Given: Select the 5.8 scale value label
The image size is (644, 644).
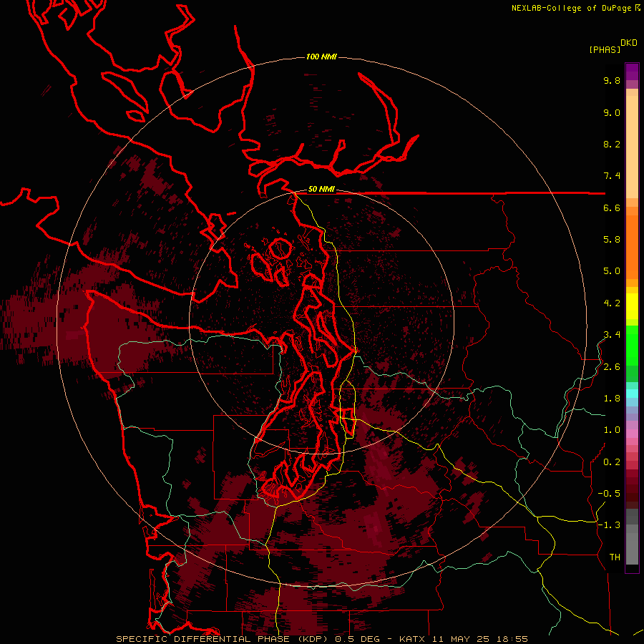Looking at the screenshot, I should (612, 240).
